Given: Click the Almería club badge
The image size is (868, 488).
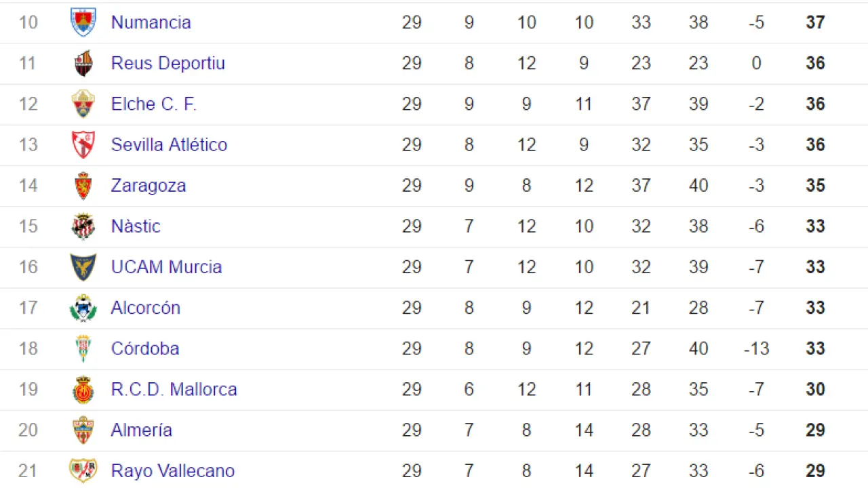Looking at the screenshot, I should 83,430.
